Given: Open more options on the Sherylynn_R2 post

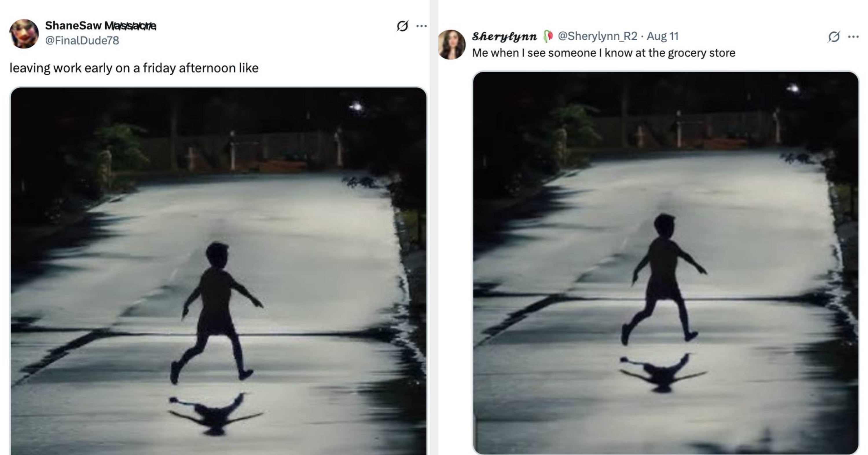Looking at the screenshot, I should [853, 37].
